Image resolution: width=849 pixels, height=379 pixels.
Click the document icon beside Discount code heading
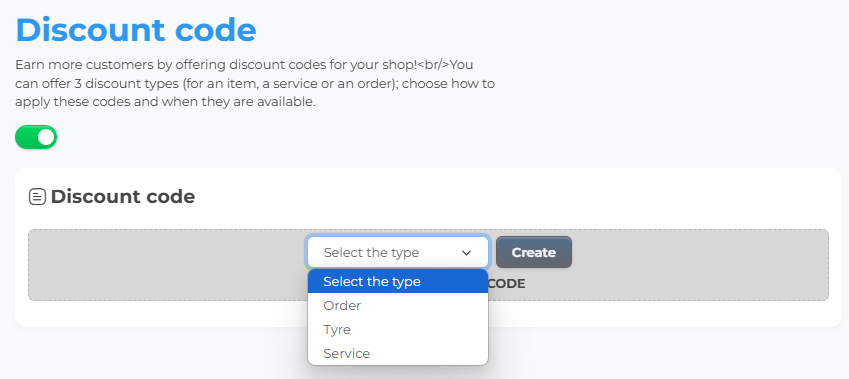point(37,197)
